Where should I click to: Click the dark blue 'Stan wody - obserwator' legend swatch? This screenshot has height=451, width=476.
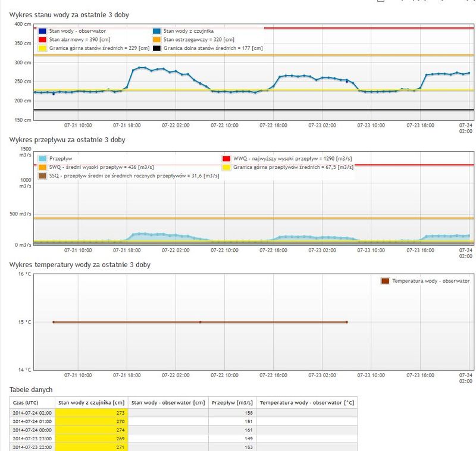click(43, 30)
